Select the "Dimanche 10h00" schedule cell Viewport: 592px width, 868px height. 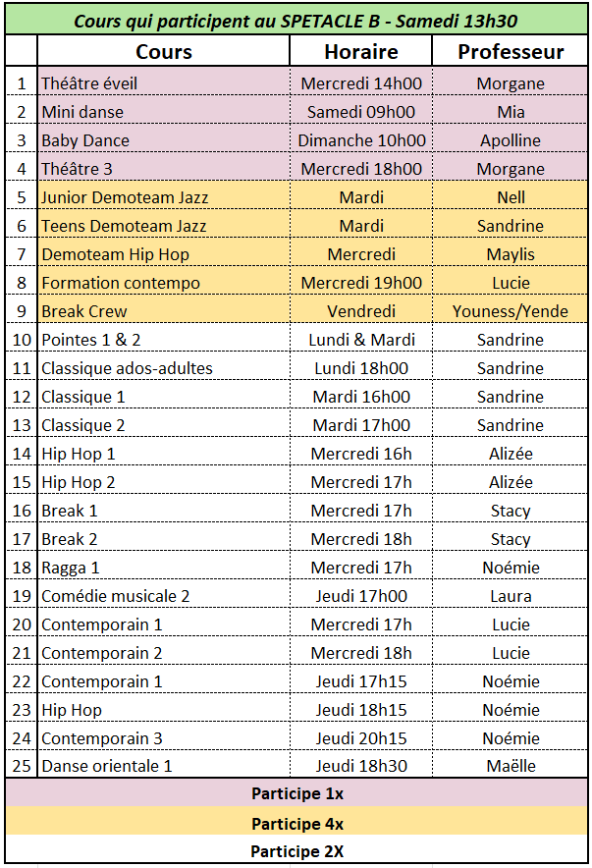point(361,140)
